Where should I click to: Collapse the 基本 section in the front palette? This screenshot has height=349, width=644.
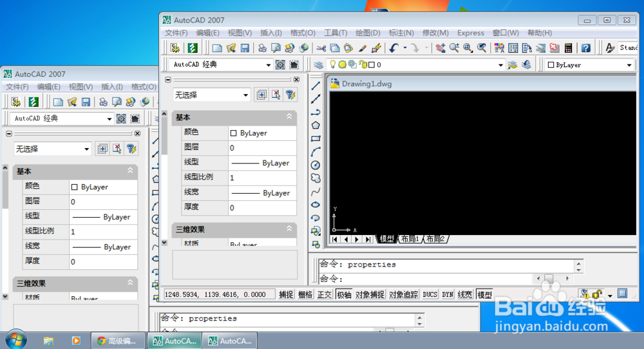click(289, 117)
